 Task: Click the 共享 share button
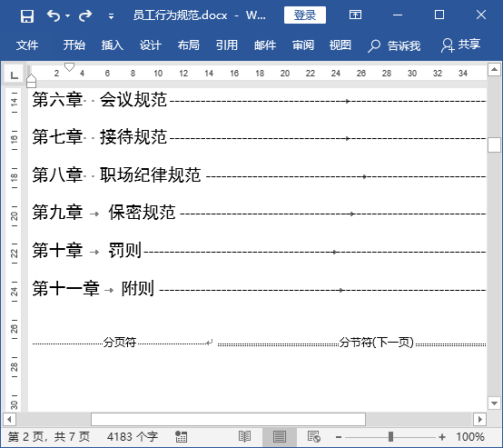point(460,45)
